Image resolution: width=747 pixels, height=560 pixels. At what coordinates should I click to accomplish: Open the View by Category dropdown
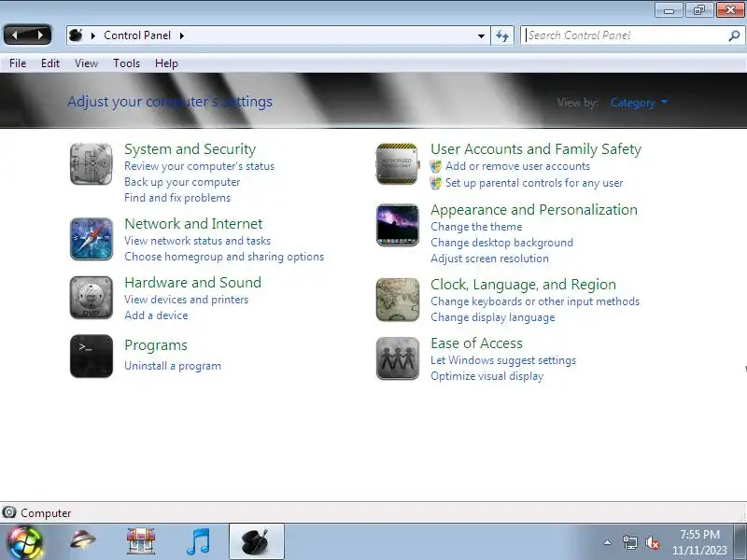coord(639,103)
